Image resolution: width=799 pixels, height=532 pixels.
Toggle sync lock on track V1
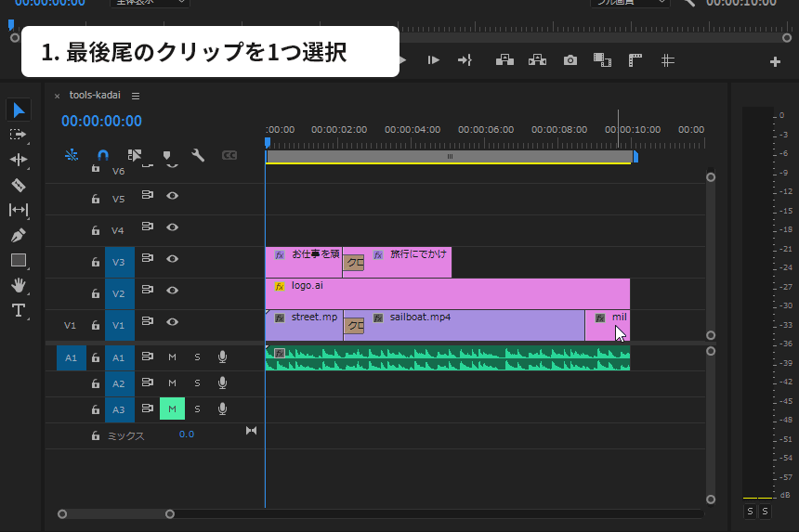148,320
